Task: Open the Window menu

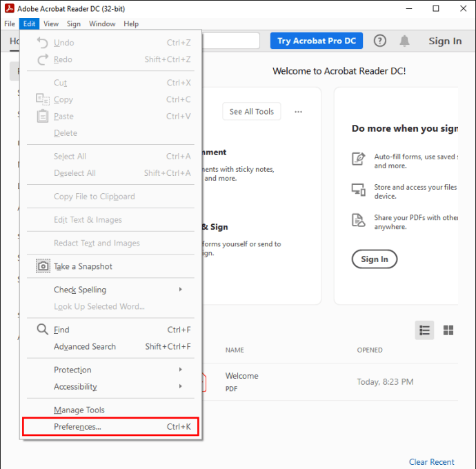Action: [102, 23]
